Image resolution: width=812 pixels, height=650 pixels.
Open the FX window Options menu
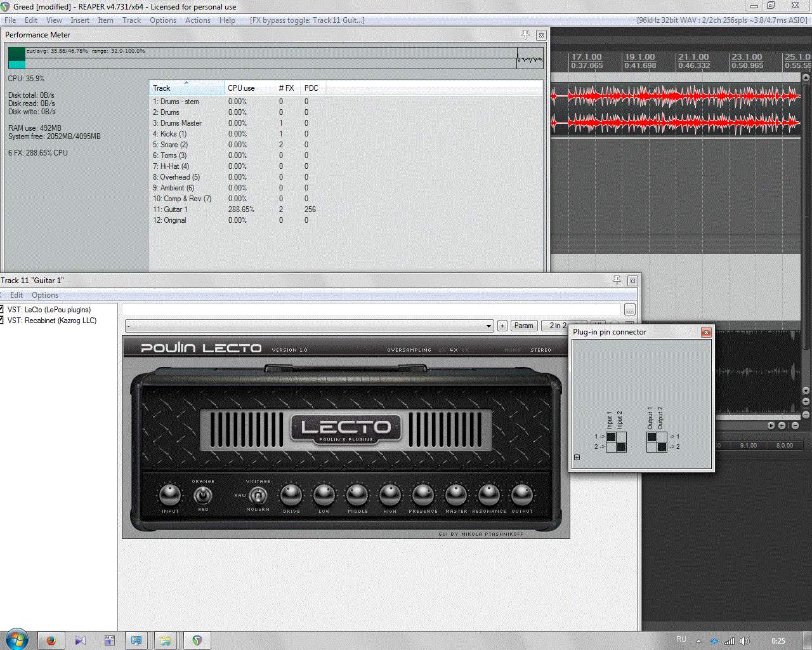click(45, 295)
